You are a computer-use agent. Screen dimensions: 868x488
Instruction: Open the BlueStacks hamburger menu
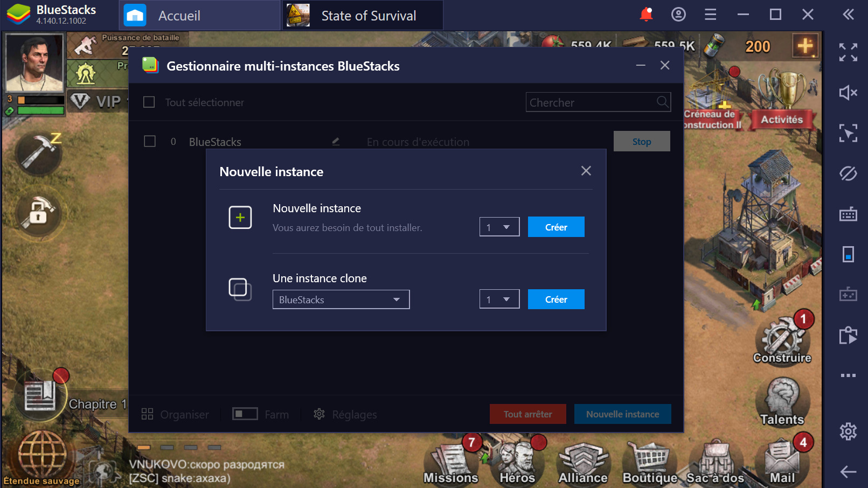(711, 15)
